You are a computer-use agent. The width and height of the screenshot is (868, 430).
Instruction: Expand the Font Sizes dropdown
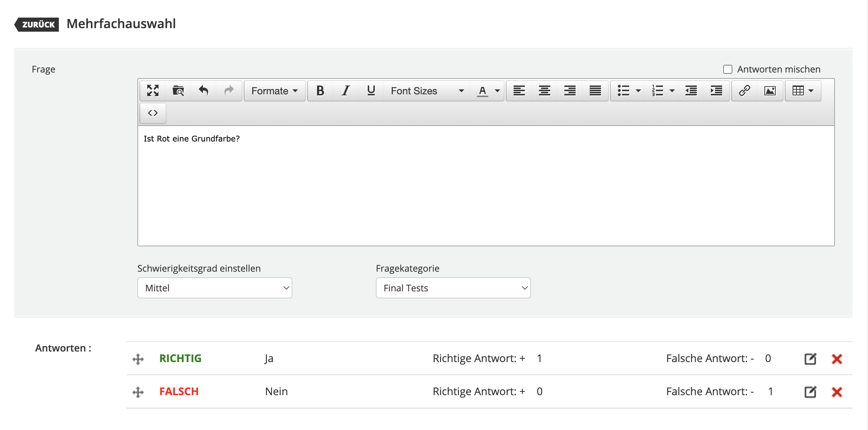point(427,91)
